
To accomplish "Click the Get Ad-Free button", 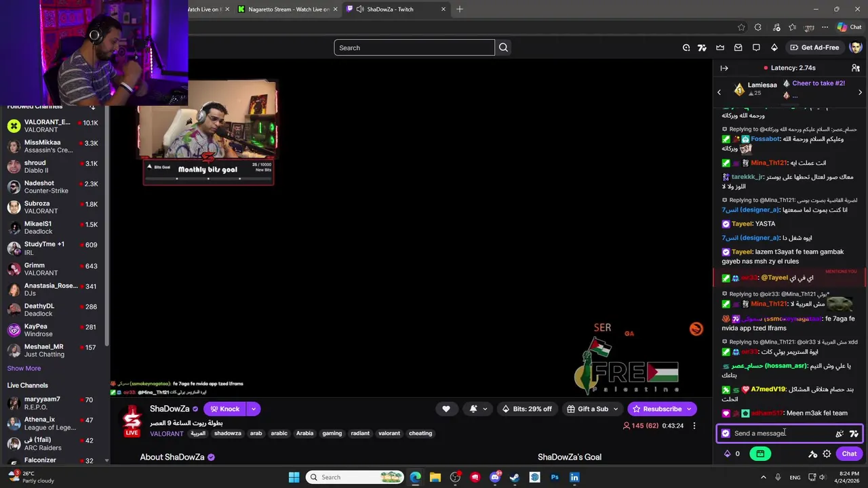I will coord(814,47).
